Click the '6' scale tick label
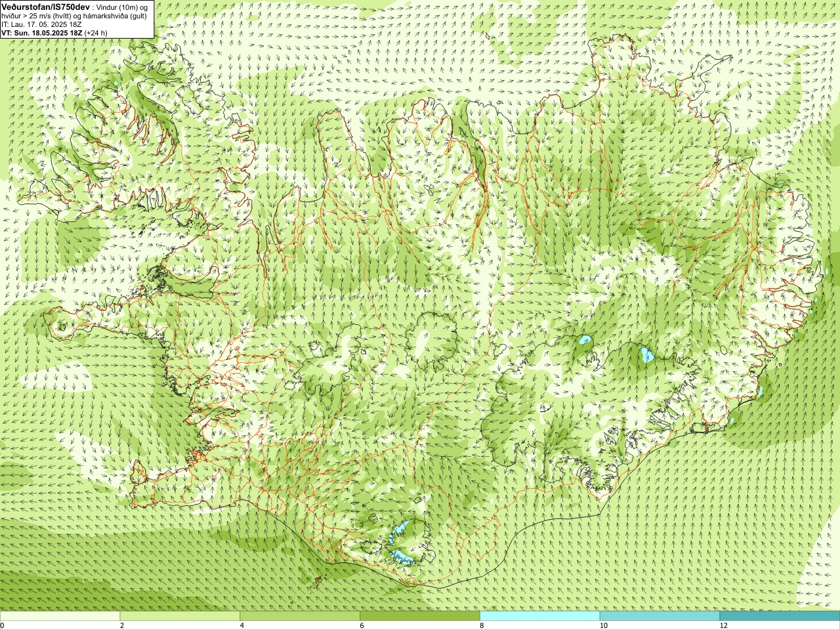The width and height of the screenshot is (840, 630). [x=362, y=625]
